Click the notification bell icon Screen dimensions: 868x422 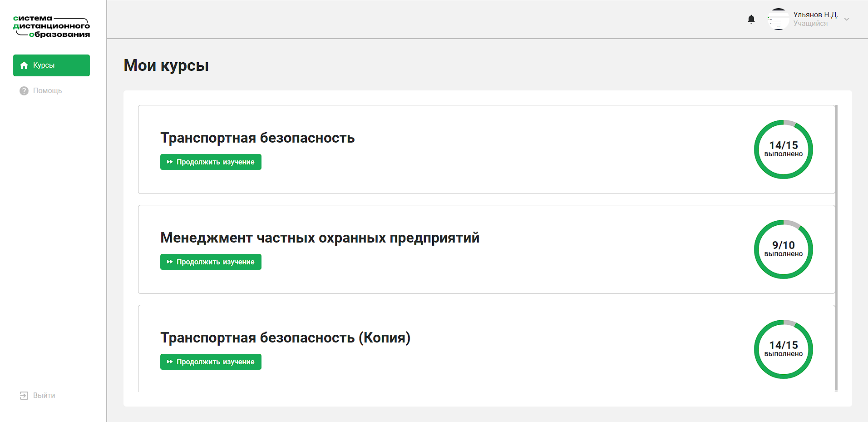coord(751,19)
